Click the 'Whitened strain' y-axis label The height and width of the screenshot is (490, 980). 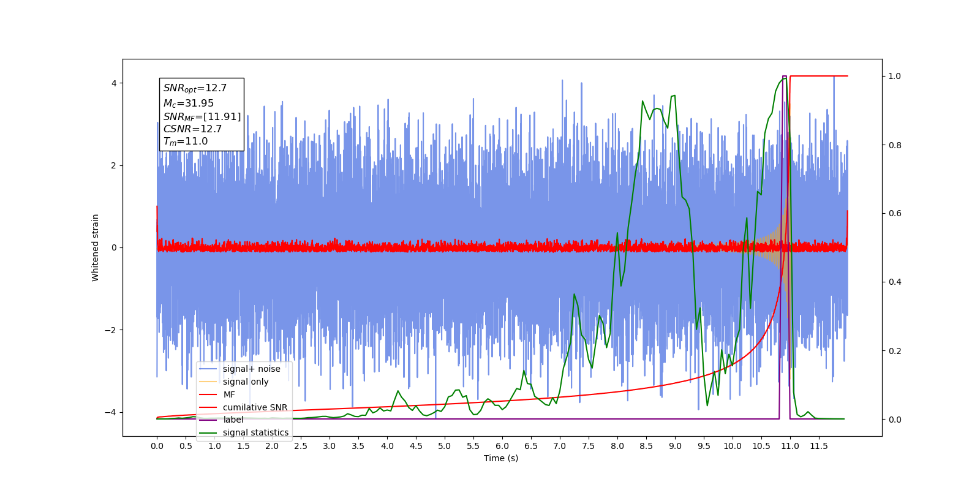pos(96,247)
